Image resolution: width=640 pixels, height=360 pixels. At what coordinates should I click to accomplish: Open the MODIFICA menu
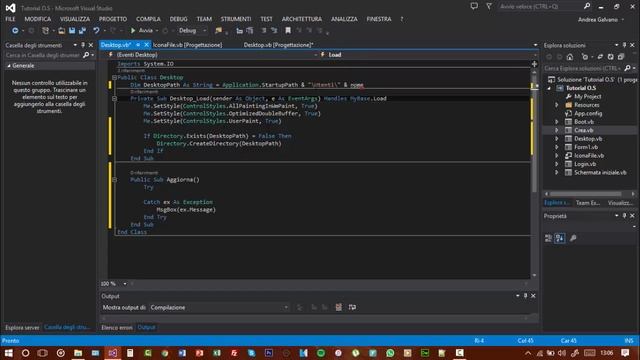[38, 19]
